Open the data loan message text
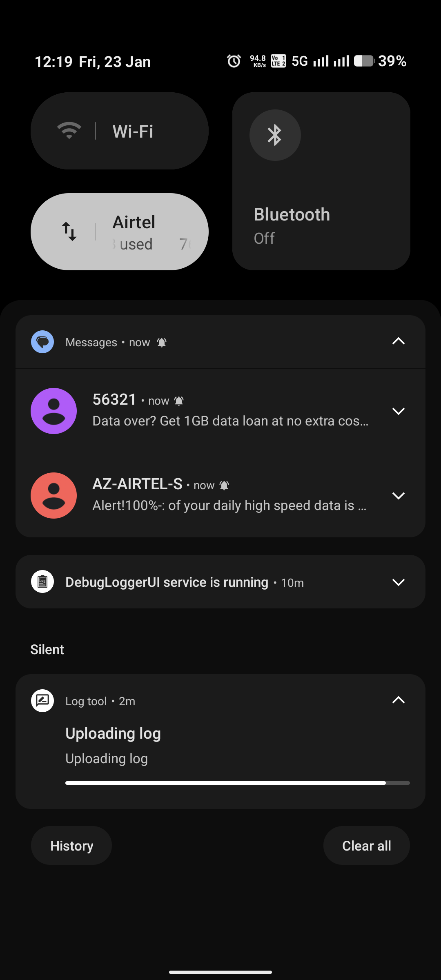Image resolution: width=441 pixels, height=980 pixels. coord(230,421)
